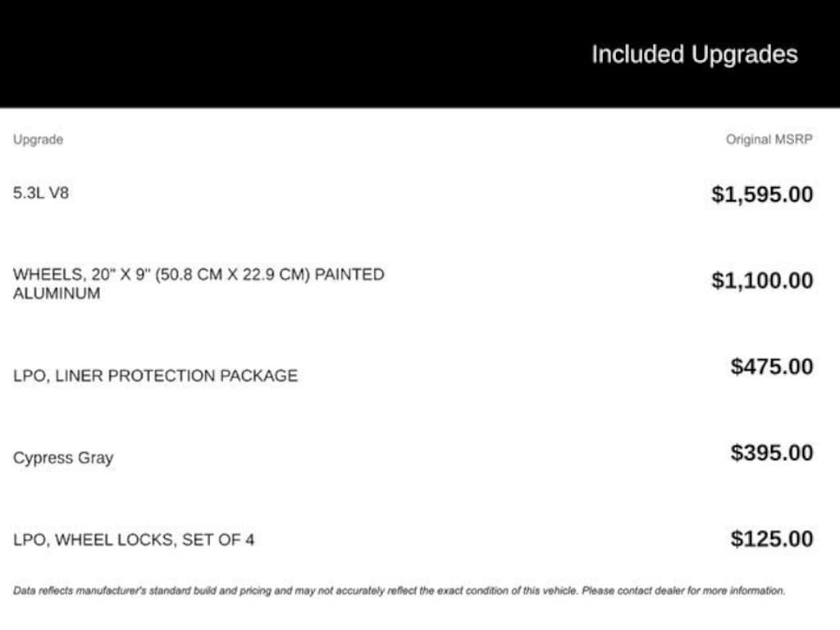Screen dimensions: 840x630
Task: Click the $395.00 price
Action: (x=772, y=453)
